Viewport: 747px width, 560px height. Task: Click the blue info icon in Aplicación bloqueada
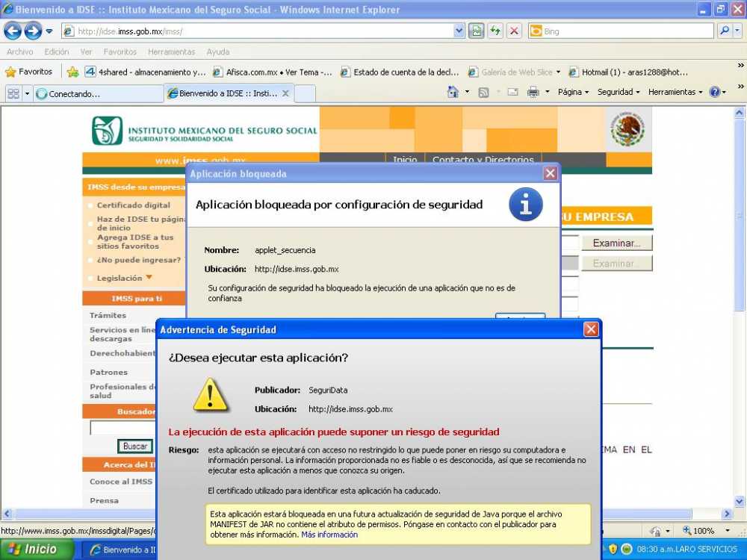point(525,205)
